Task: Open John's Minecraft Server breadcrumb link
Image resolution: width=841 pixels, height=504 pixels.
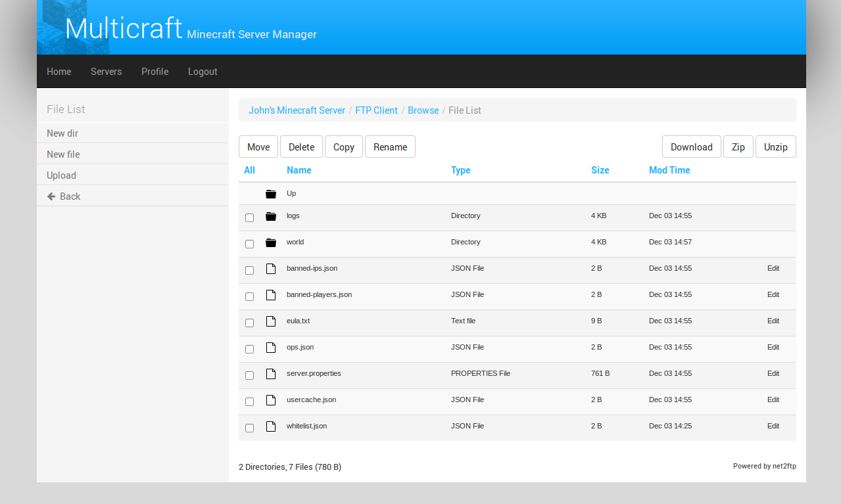Action: [x=297, y=110]
